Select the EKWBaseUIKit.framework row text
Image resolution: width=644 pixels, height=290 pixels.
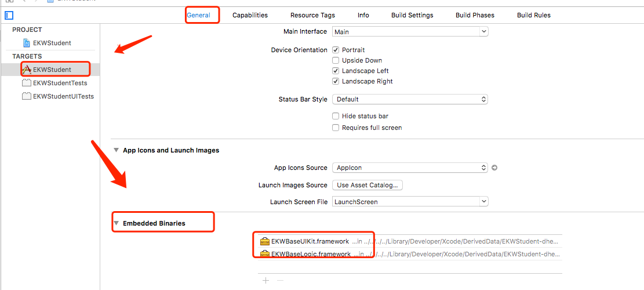point(310,241)
